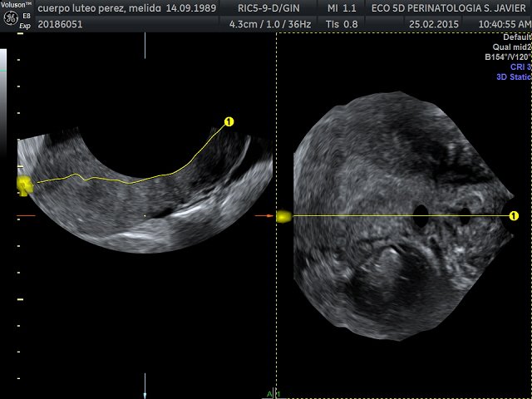Click patient ID 20186051
Screen dimensions: 532x399
pos(60,24)
